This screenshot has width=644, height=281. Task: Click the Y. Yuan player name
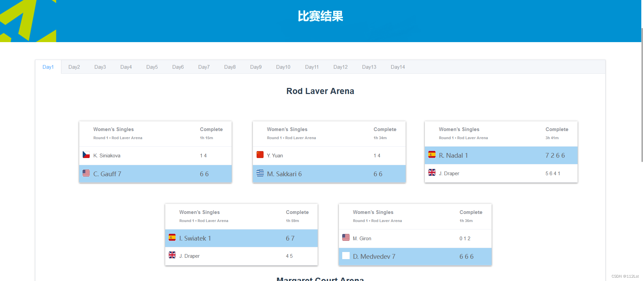tap(275, 156)
